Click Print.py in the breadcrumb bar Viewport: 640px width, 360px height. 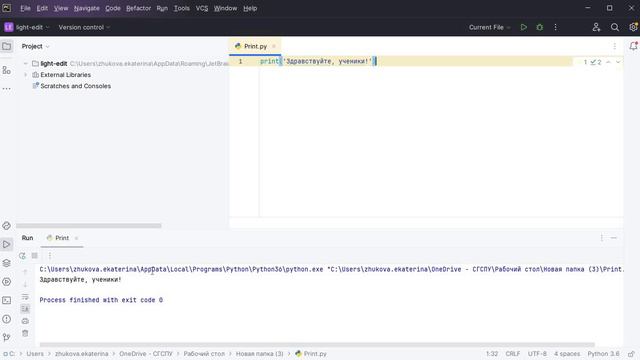click(x=311, y=354)
